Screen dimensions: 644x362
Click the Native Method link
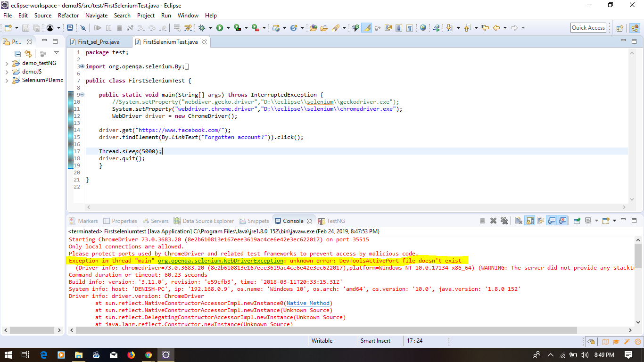(308, 303)
